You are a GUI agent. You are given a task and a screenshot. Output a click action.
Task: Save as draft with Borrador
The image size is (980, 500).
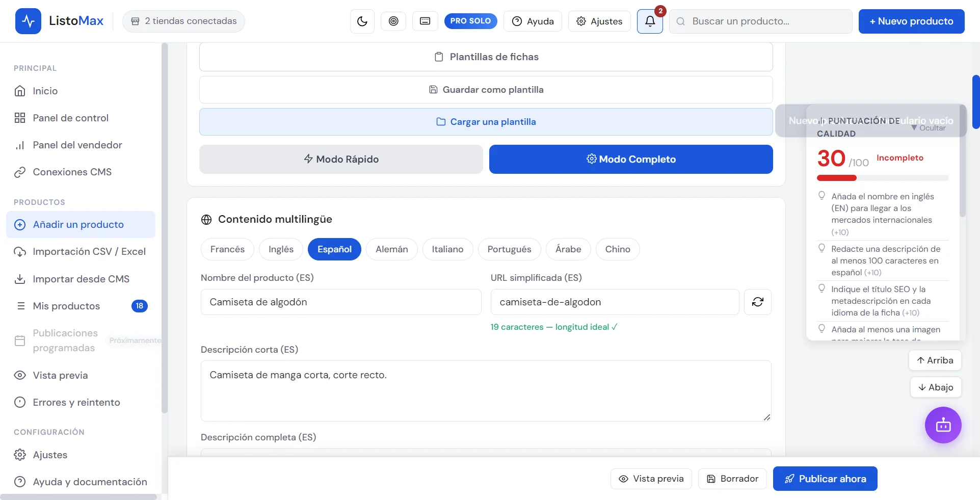click(x=732, y=479)
